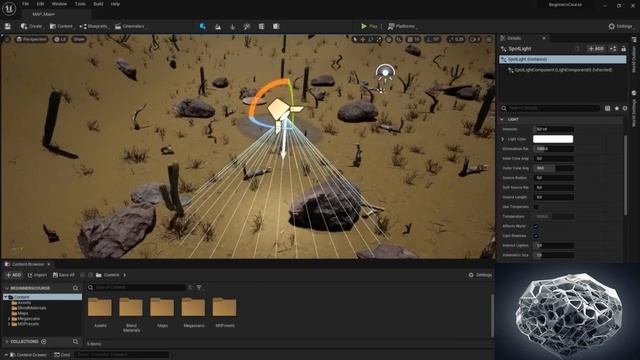This screenshot has height=360, width=640.
Task: Cycle world/local coordinate system icon
Action: pyautogui.click(x=389, y=39)
